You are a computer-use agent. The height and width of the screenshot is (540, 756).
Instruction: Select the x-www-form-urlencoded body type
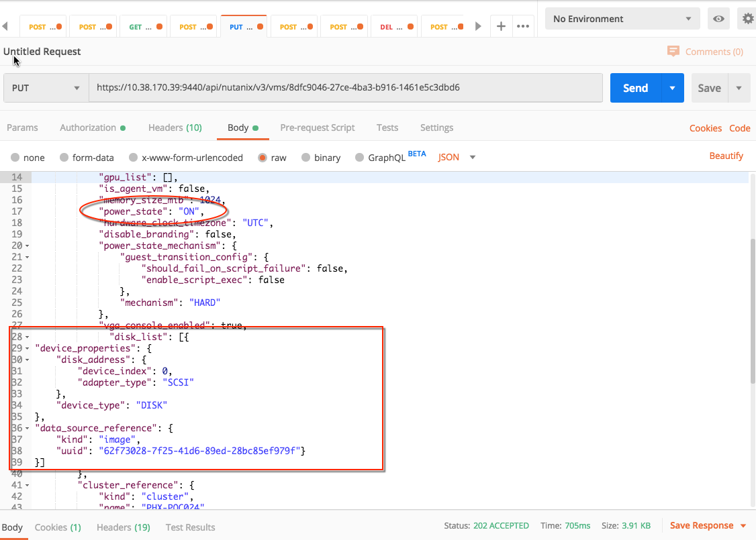click(133, 158)
